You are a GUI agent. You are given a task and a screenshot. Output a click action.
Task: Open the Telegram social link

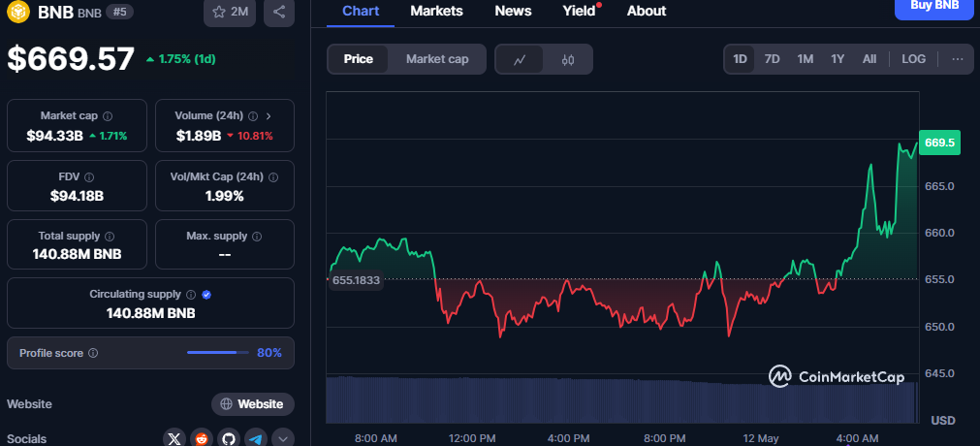[256, 438]
